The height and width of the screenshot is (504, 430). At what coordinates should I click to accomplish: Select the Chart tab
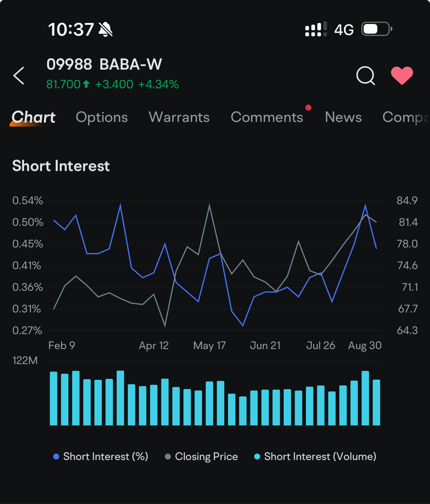pyautogui.click(x=33, y=117)
